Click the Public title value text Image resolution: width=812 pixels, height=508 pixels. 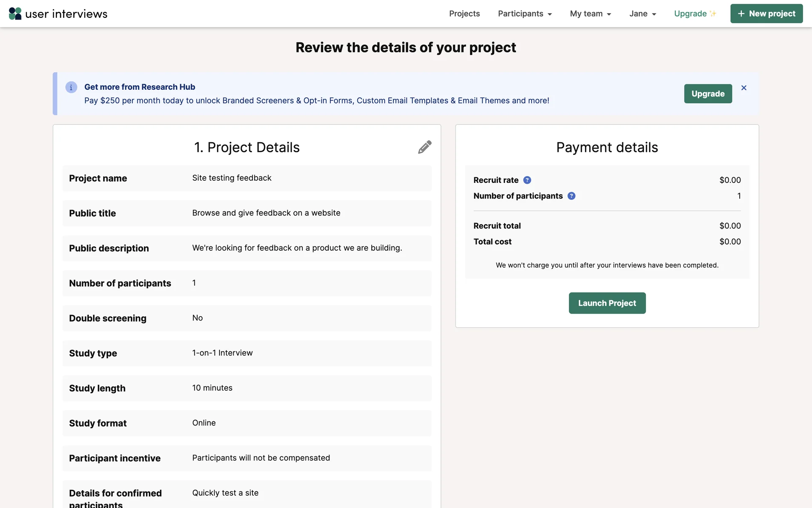pyautogui.click(x=266, y=213)
